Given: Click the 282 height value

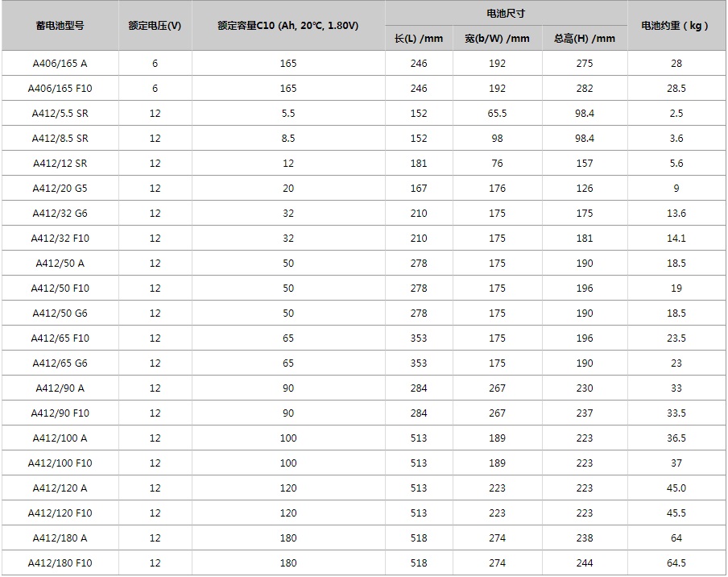Looking at the screenshot, I should [584, 89].
